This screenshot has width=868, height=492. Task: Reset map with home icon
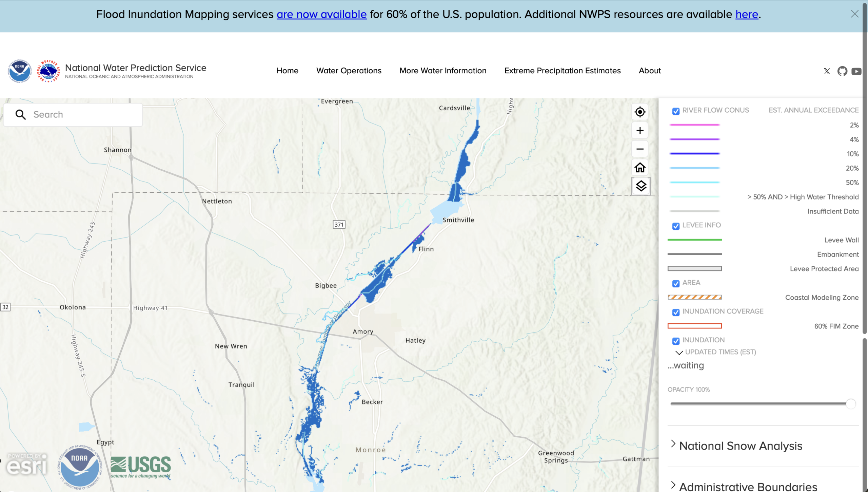(x=640, y=168)
